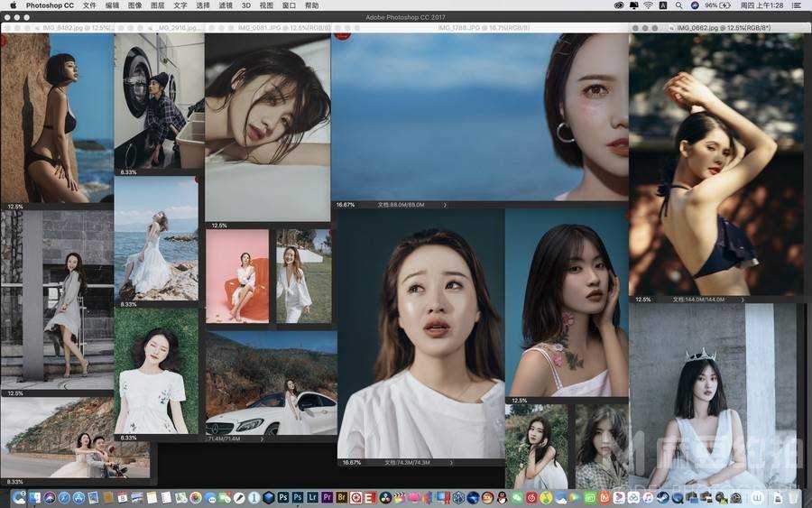Launch DaVinci Resolve from the Dock
Image resolution: width=812 pixels, height=508 pixels.
[385, 498]
